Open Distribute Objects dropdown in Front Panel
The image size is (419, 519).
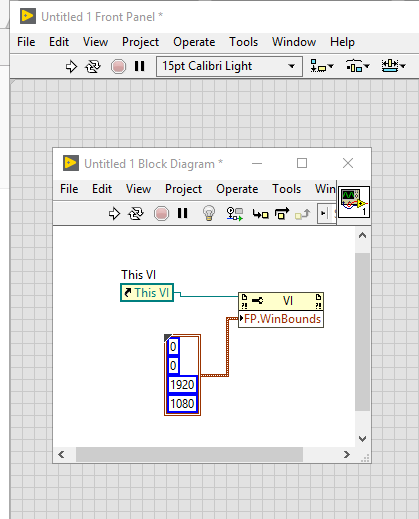click(358, 66)
